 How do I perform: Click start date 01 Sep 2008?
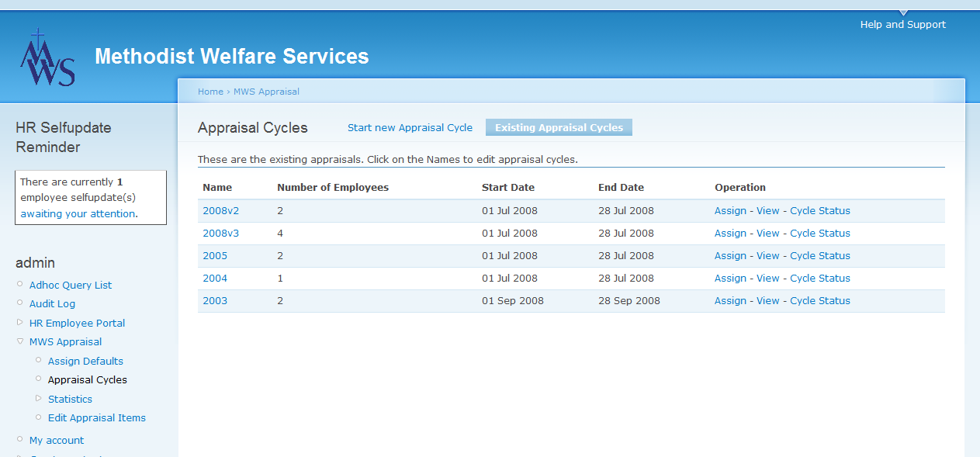click(x=513, y=300)
